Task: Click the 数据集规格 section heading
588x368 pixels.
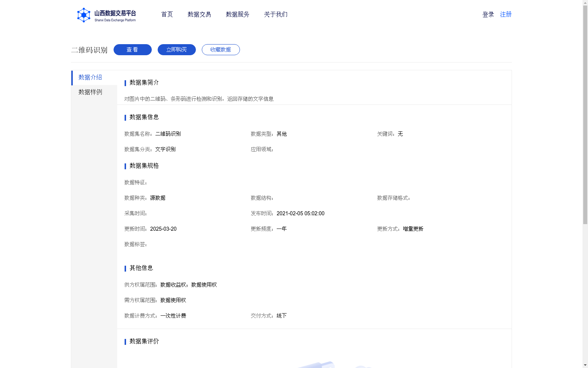Action: [x=144, y=166]
